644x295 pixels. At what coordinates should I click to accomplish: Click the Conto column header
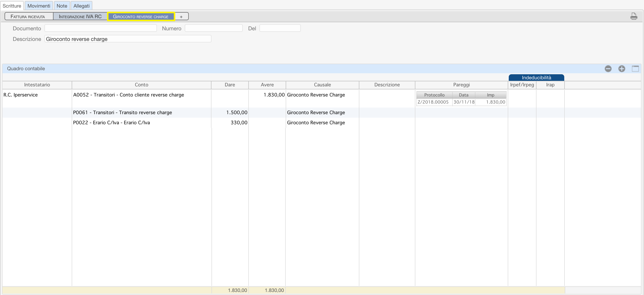pos(142,85)
